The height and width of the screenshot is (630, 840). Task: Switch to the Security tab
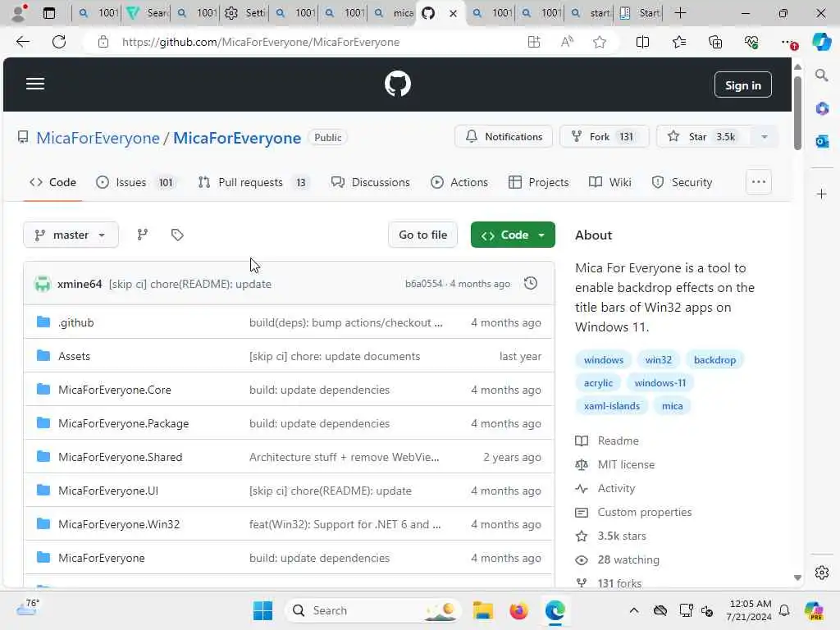point(682,182)
